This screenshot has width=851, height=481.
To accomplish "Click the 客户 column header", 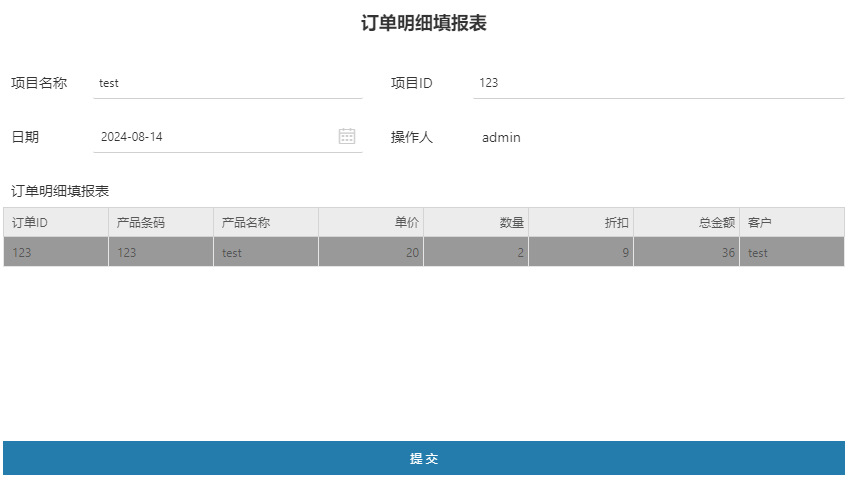I will [x=792, y=222].
